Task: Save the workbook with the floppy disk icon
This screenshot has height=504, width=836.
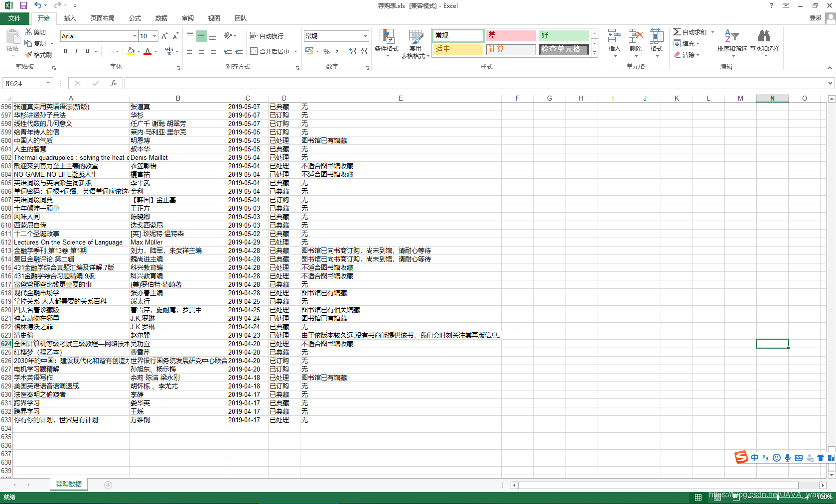Action: (23, 5)
